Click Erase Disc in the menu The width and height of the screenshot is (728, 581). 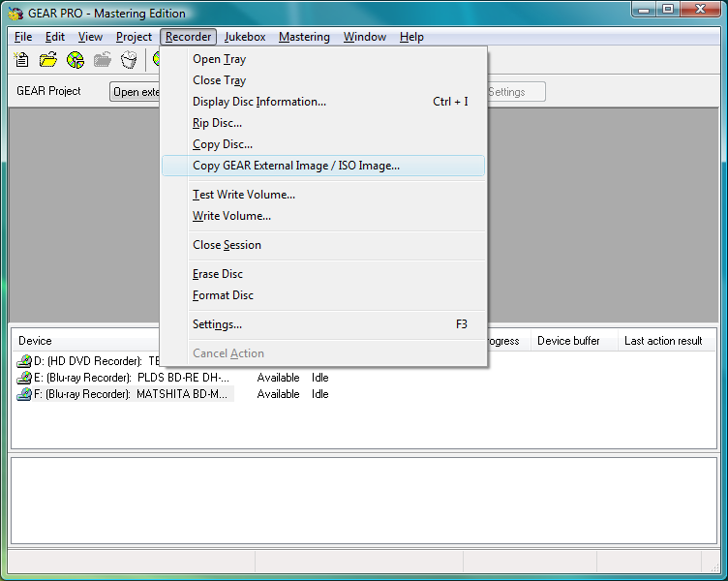click(x=218, y=274)
